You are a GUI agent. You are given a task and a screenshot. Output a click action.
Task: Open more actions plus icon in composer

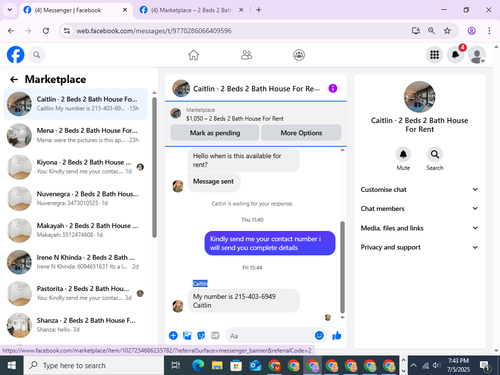pos(173,335)
